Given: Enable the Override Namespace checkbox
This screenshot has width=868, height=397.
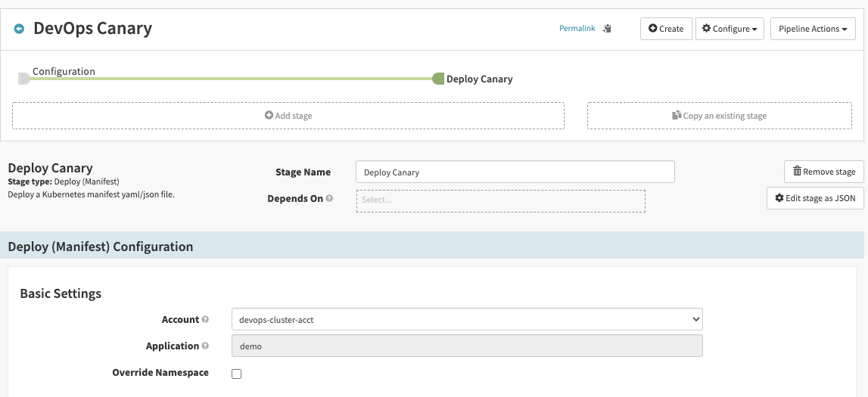Looking at the screenshot, I should pos(236,374).
